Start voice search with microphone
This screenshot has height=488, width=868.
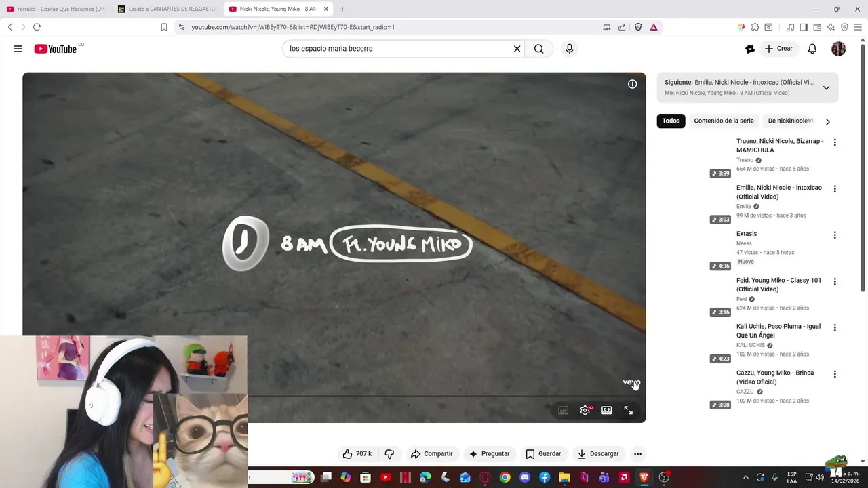pyautogui.click(x=570, y=49)
